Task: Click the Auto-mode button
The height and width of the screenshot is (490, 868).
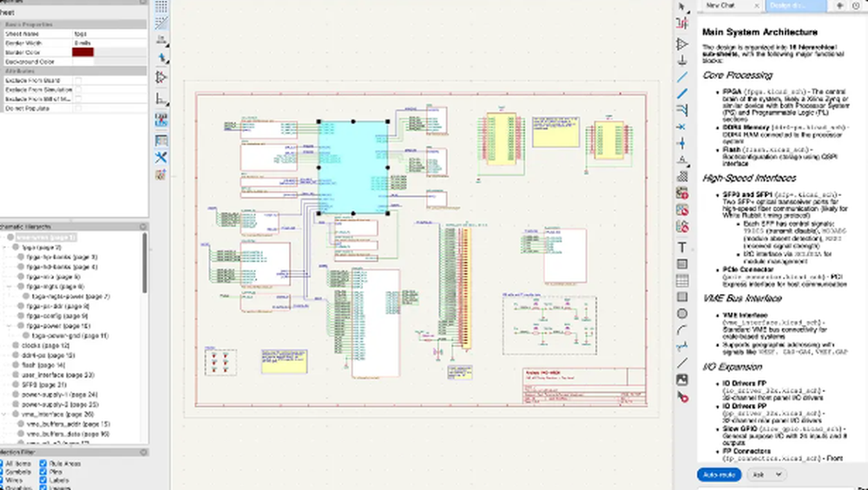Action: click(x=719, y=474)
